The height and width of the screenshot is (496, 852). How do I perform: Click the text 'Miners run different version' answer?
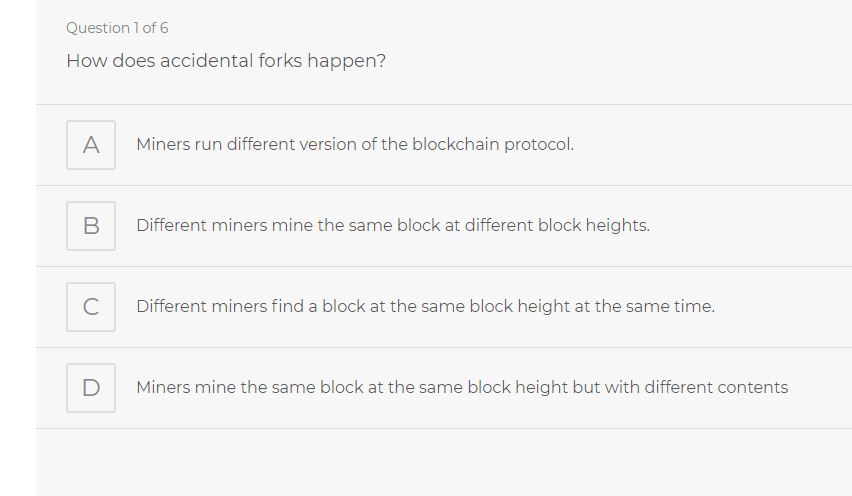[355, 145]
